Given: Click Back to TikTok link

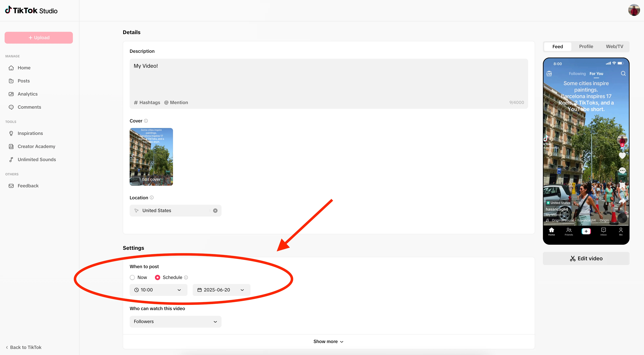Looking at the screenshot, I should 23,347.
